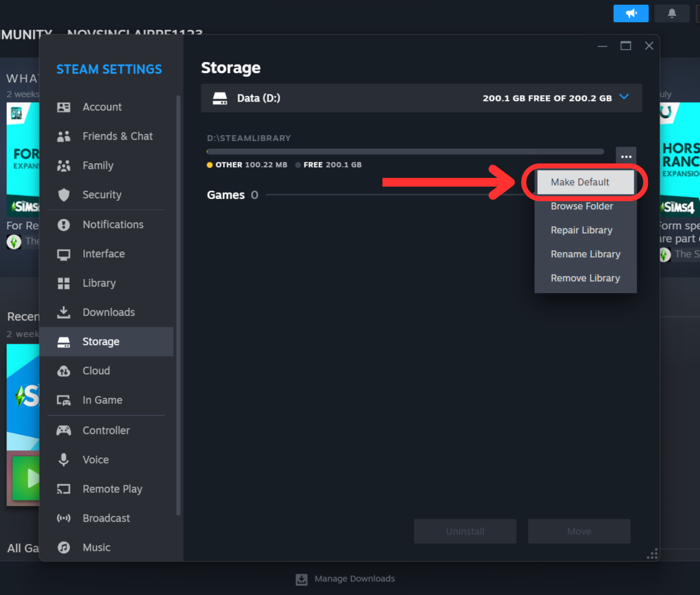Open the notifications bell icon
The image size is (700, 595).
pos(672,13)
